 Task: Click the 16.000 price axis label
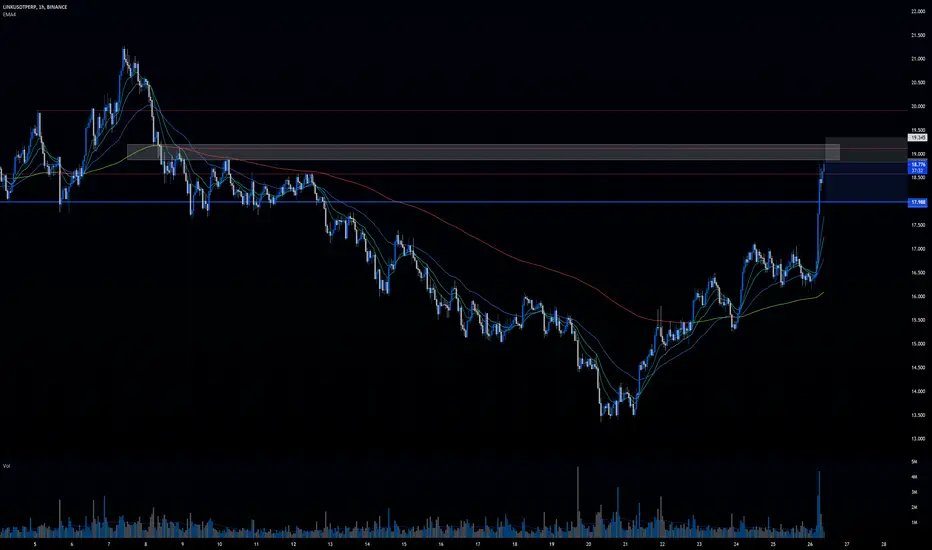coord(918,296)
